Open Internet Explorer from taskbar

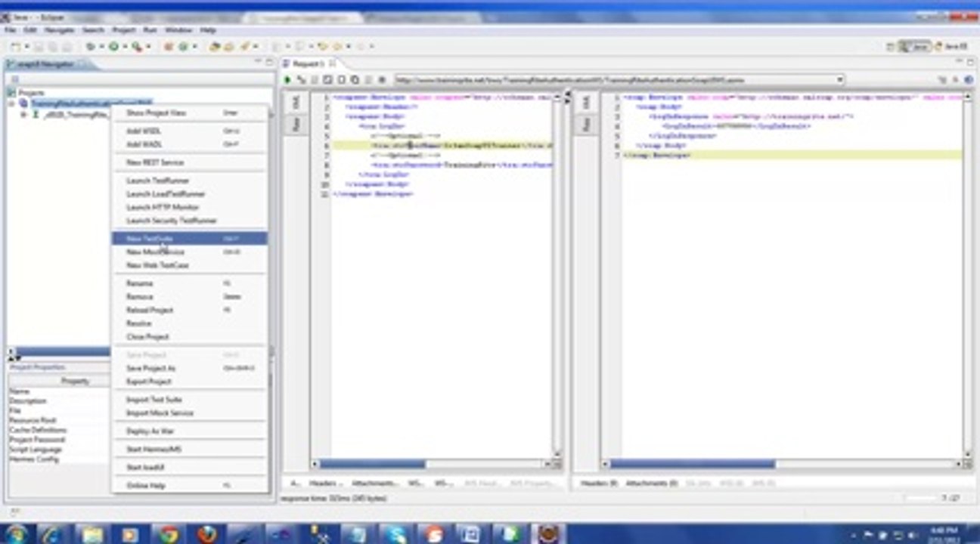tap(53, 534)
